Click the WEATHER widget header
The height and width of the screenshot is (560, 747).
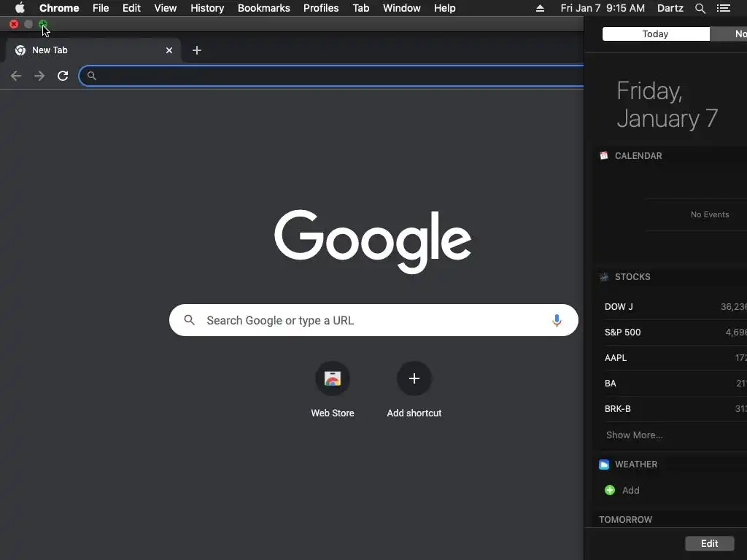coord(636,464)
